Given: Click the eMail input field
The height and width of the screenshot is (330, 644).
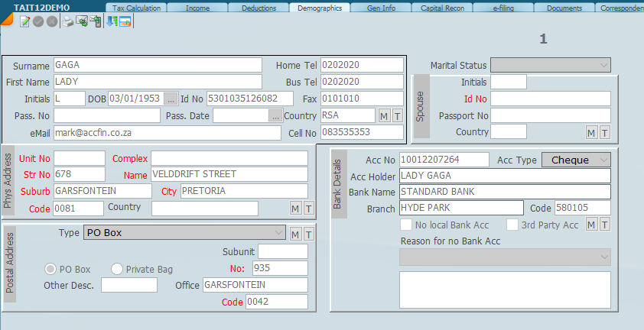Looking at the screenshot, I should click(x=167, y=133).
